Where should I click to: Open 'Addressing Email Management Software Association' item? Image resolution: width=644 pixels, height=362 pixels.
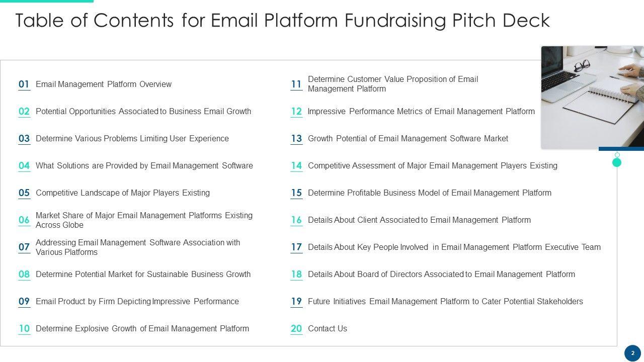tap(138, 247)
